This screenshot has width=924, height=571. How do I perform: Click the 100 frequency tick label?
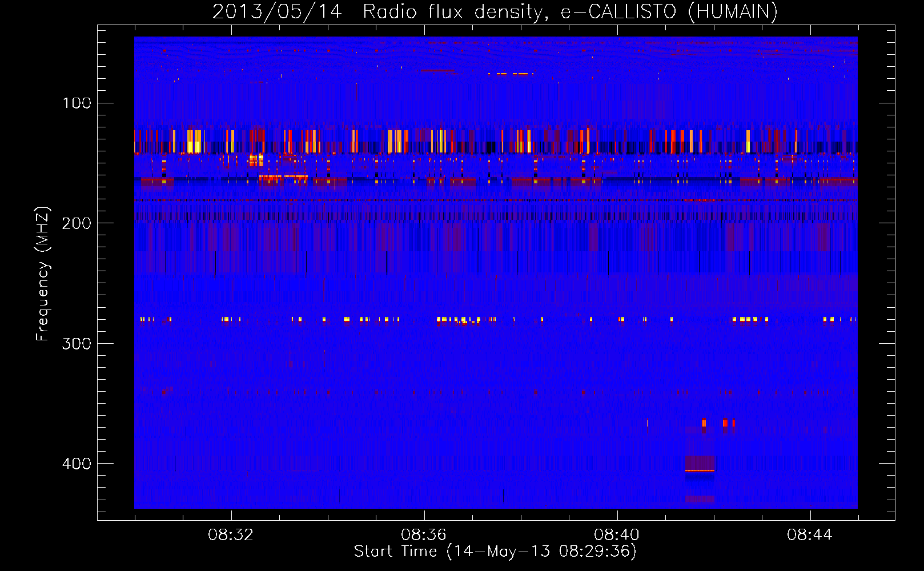click(x=77, y=103)
